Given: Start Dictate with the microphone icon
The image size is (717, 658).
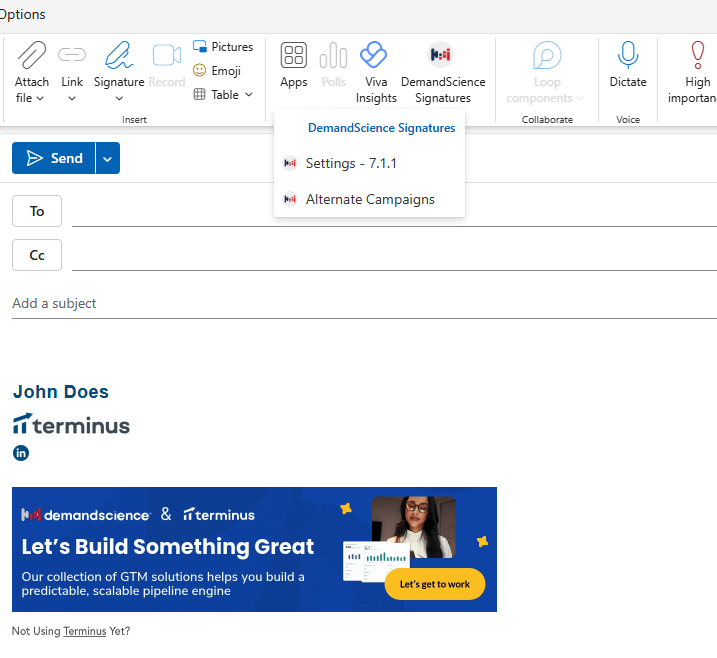Looking at the screenshot, I should (x=628, y=54).
